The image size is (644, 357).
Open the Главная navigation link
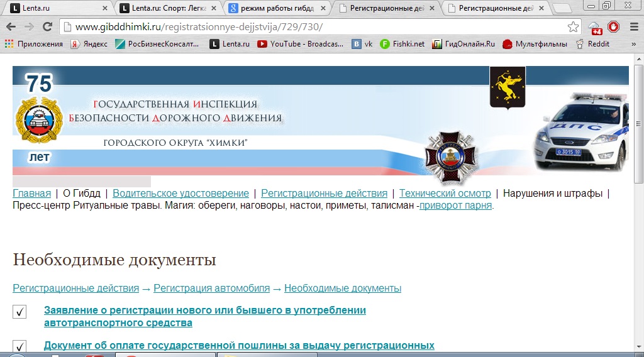31,193
